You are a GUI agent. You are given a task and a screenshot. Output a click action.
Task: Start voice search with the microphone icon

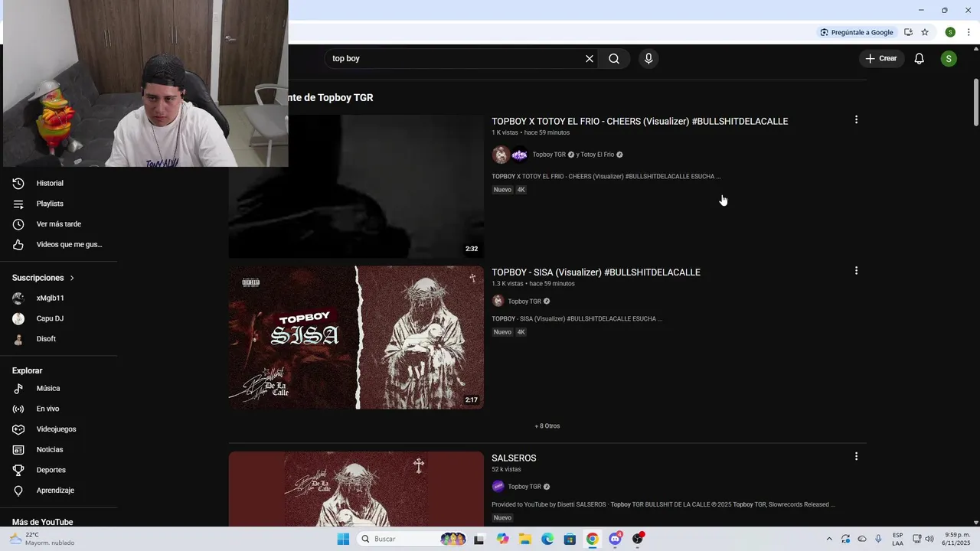[648, 59]
